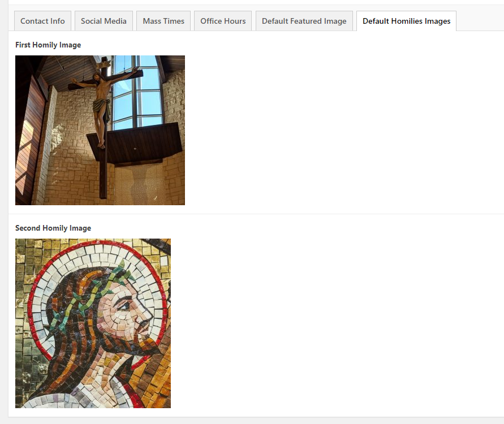Click the Default Homilies Images tab
This screenshot has height=424, width=504.
[x=406, y=21]
